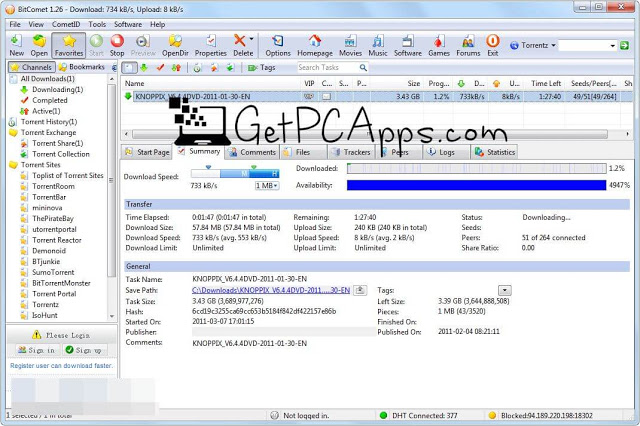The image size is (640, 426).
Task: Open the Trackers tab
Action: click(352, 152)
